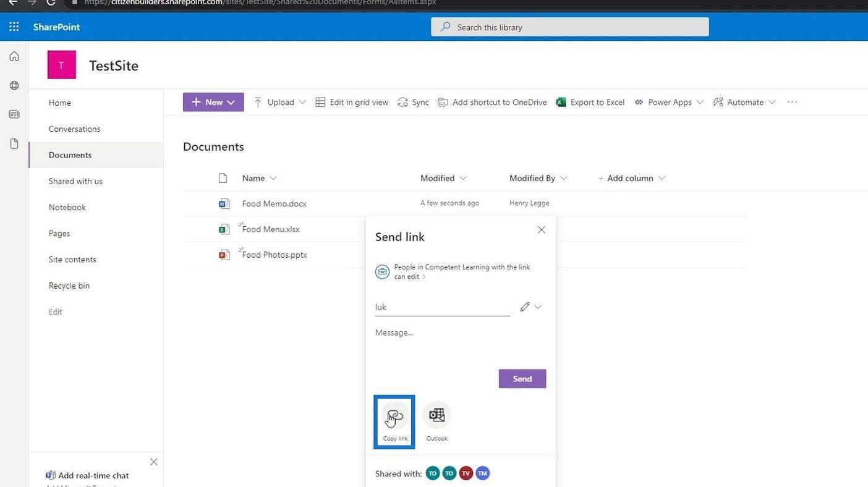
Task: Close the Send link dialog
Action: (x=542, y=230)
